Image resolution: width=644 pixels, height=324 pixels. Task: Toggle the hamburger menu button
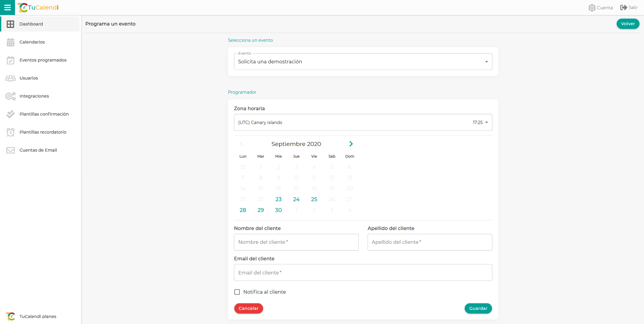pyautogui.click(x=8, y=8)
